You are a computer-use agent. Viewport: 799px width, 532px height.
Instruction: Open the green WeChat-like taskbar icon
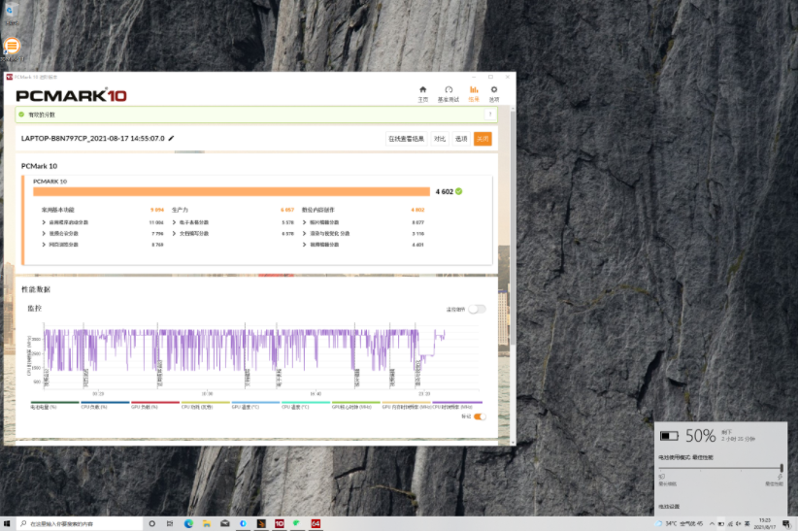(x=297, y=524)
